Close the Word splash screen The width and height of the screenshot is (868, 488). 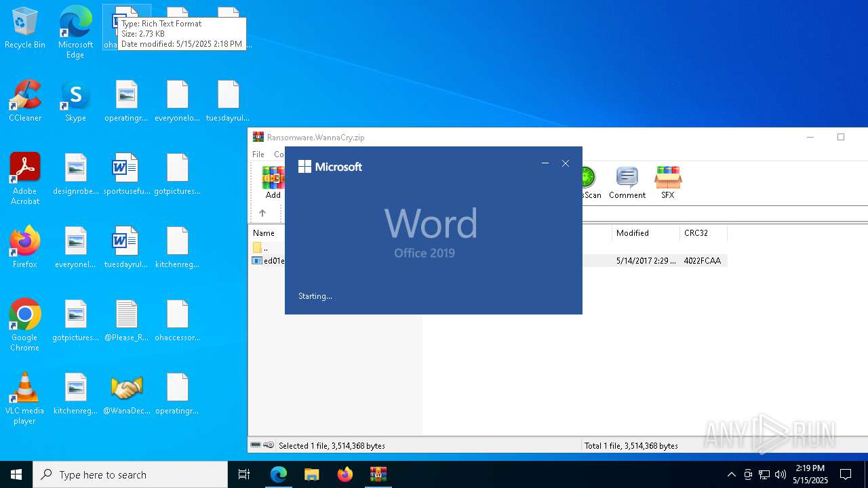click(x=566, y=163)
